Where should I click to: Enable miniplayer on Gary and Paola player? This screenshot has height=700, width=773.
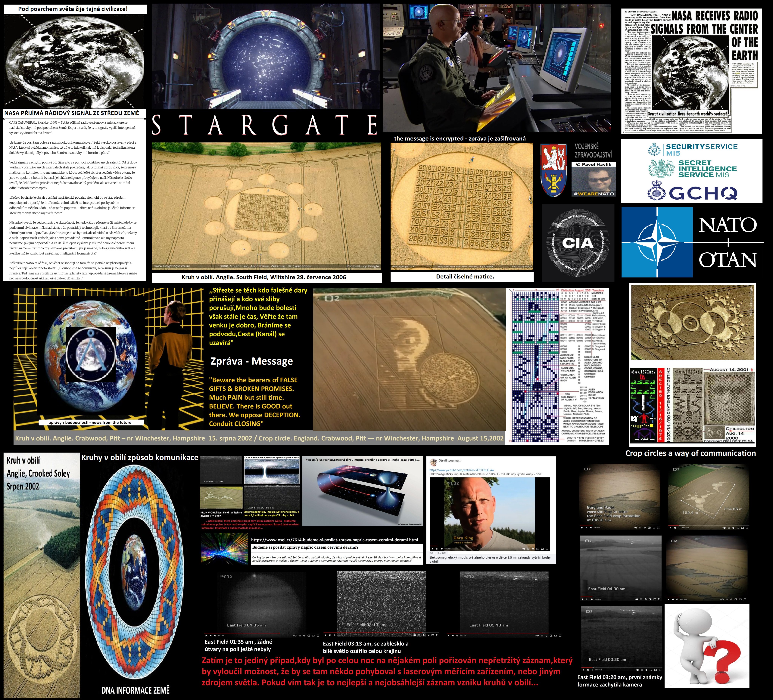pos(650,528)
